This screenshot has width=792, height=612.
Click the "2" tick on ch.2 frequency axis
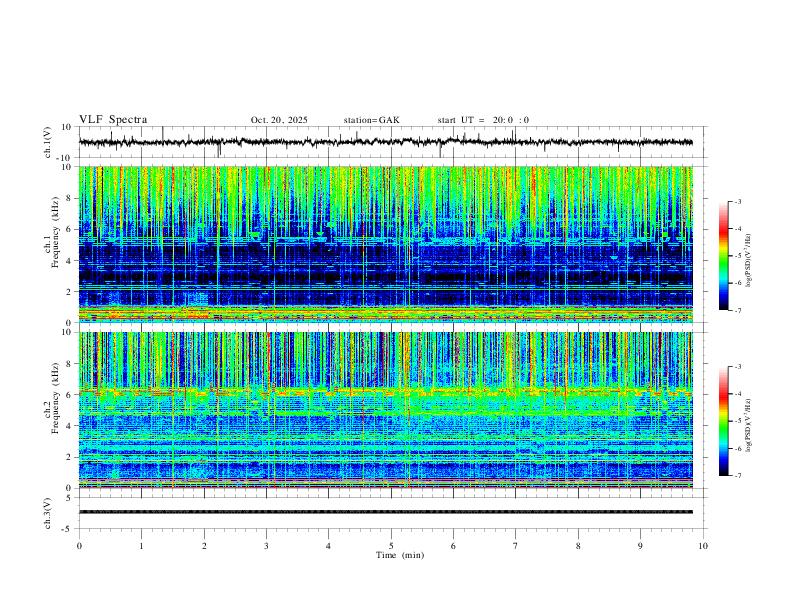(70, 457)
